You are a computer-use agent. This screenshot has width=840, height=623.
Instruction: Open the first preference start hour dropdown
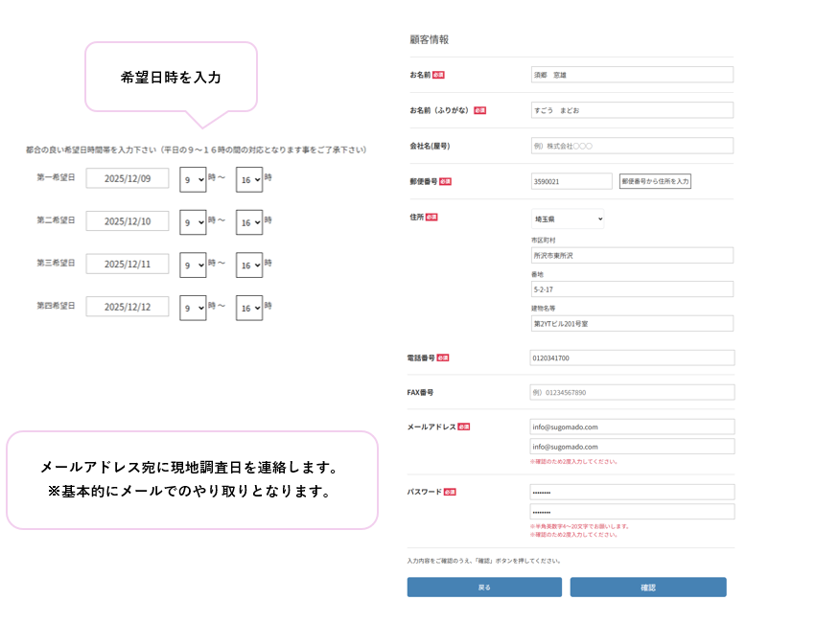click(x=193, y=178)
